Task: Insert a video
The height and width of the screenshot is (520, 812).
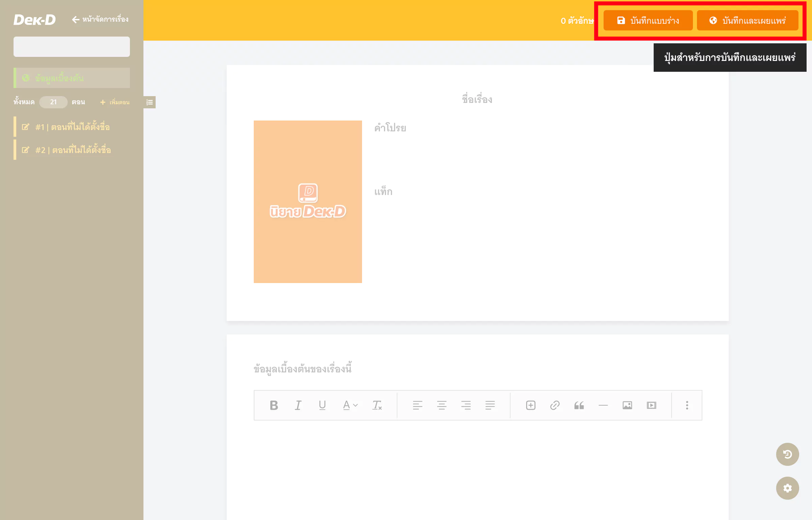Action: click(x=651, y=405)
